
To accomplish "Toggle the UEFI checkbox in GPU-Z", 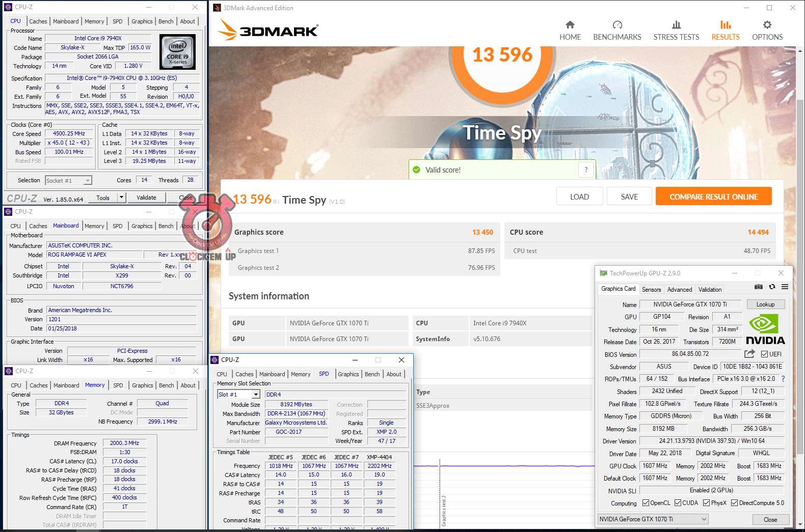I will coord(764,354).
